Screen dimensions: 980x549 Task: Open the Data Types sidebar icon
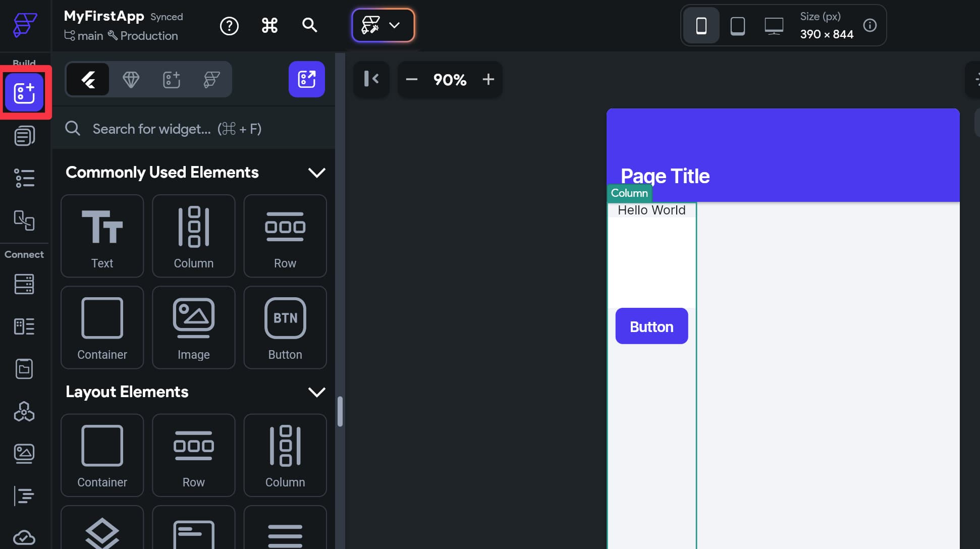(24, 326)
